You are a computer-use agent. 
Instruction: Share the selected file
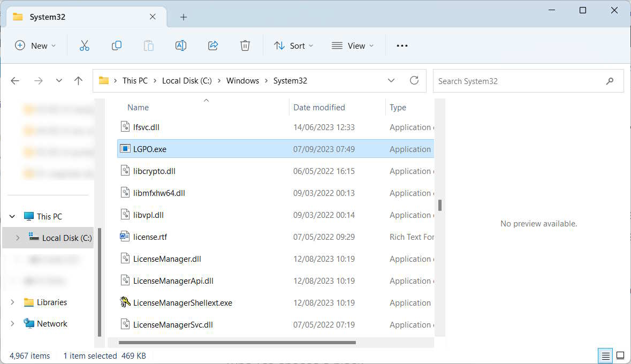212,45
